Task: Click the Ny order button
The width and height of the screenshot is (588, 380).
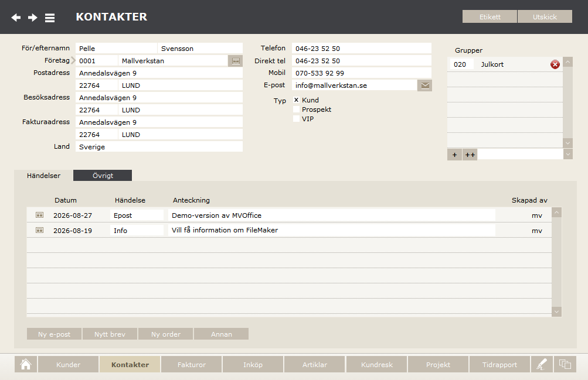Action: (x=166, y=334)
